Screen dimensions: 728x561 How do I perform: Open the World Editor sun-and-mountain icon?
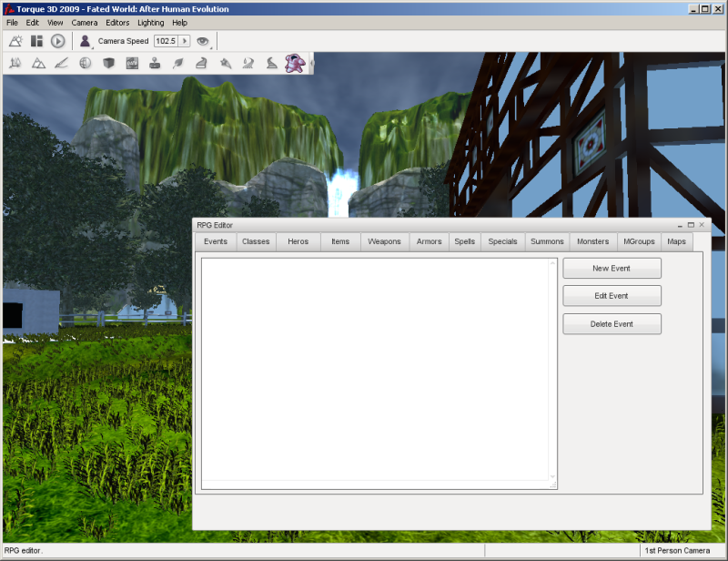pos(15,41)
